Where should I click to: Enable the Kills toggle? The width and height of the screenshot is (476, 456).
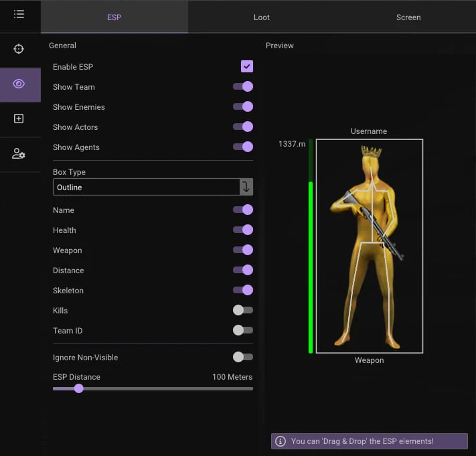click(x=243, y=310)
